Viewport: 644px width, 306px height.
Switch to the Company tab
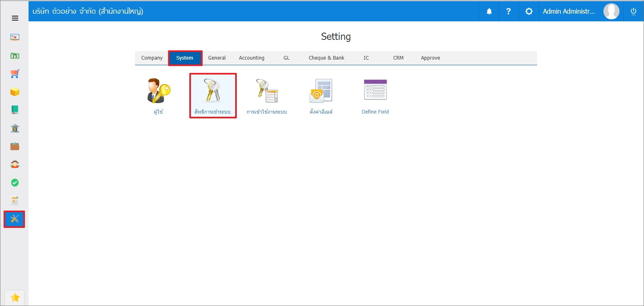(x=152, y=58)
